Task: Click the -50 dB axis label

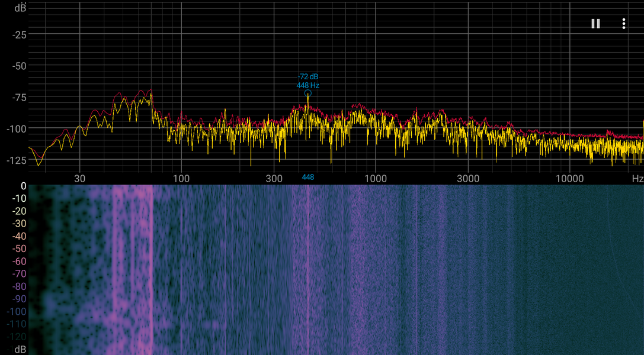Action: (19, 66)
